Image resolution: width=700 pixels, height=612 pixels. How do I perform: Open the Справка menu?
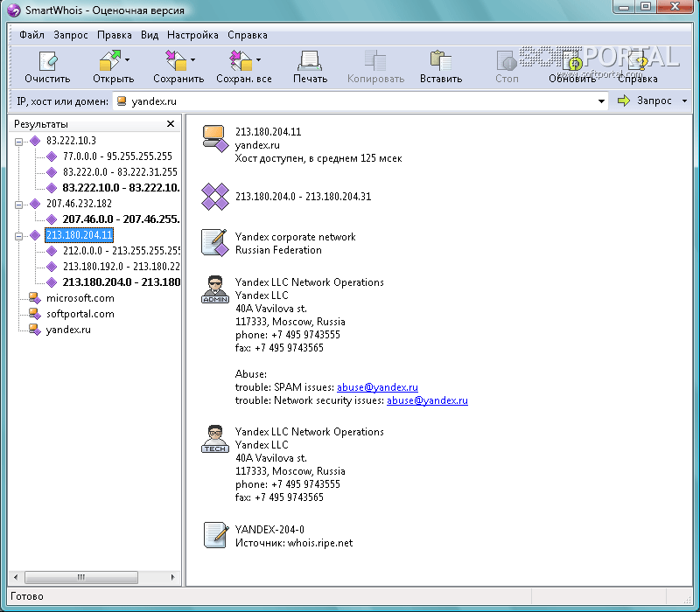(x=248, y=35)
